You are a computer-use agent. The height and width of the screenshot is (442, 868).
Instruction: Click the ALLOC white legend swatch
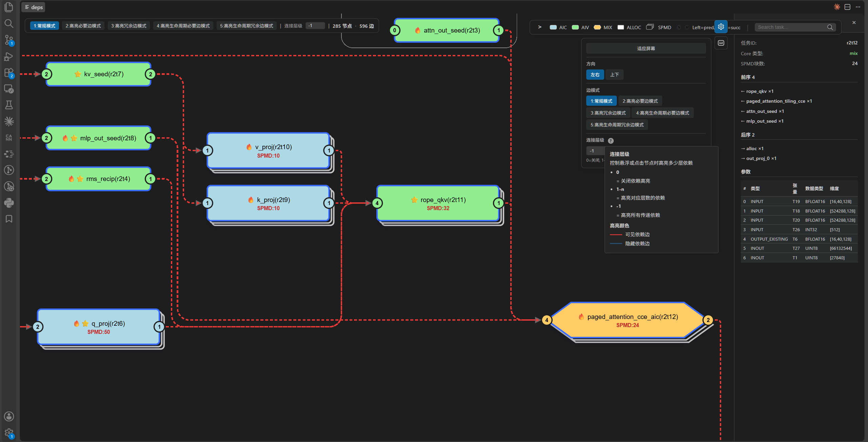point(620,27)
